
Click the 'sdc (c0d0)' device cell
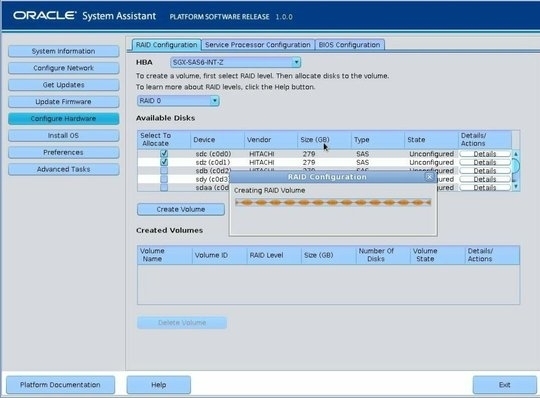(x=213, y=154)
